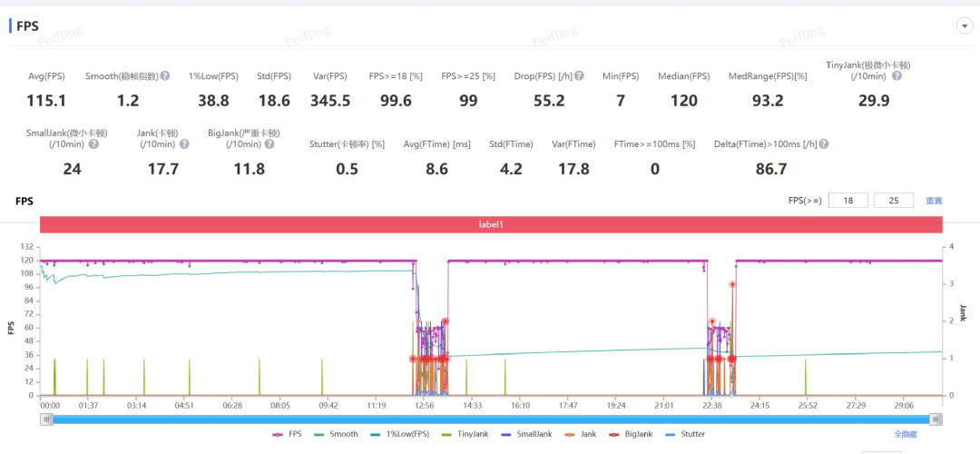This screenshot has width=980, height=454.
Task: Click the MedRange(FPS)[%] value 93.2
Action: 768,100
